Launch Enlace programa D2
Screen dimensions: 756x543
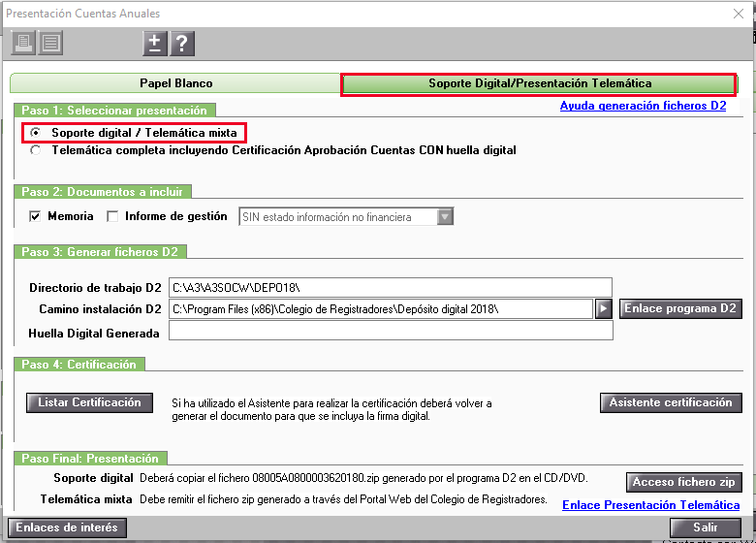pyautogui.click(x=680, y=308)
